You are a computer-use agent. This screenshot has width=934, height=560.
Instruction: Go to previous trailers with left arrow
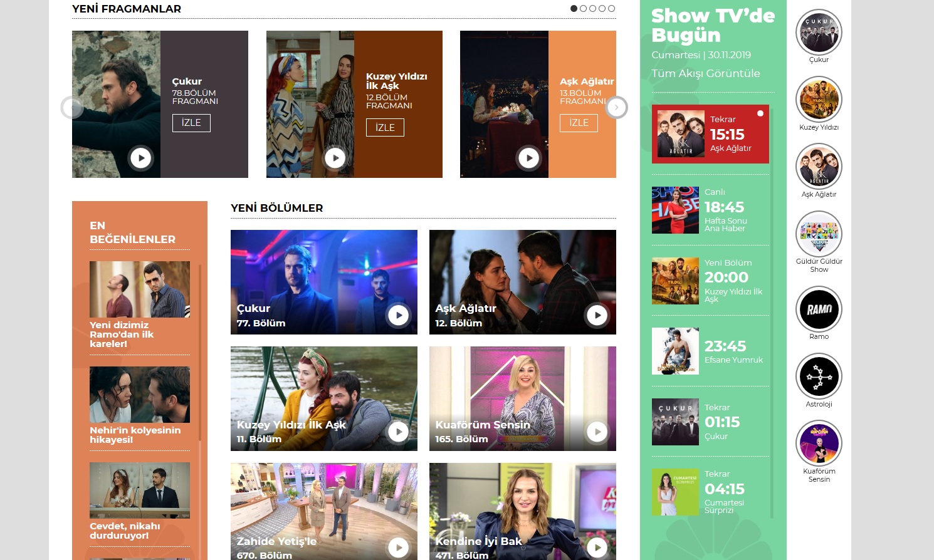(x=72, y=107)
